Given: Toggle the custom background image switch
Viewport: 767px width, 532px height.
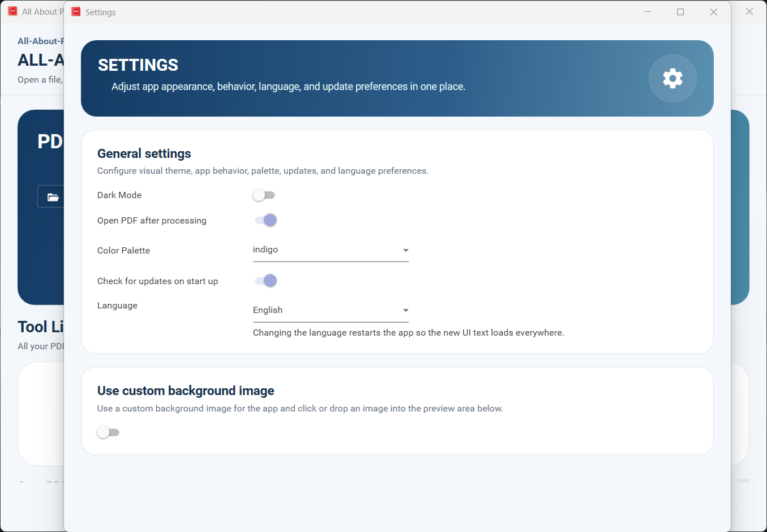Looking at the screenshot, I should point(108,432).
